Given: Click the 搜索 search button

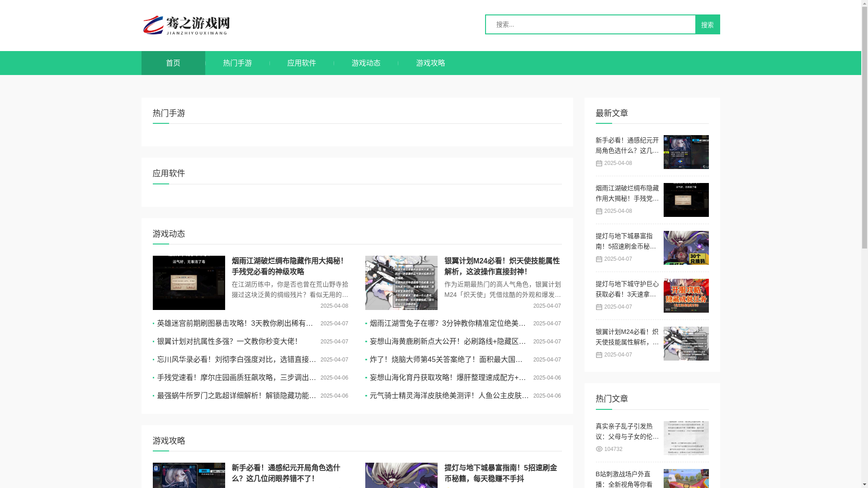Looking at the screenshot, I should click(708, 24).
